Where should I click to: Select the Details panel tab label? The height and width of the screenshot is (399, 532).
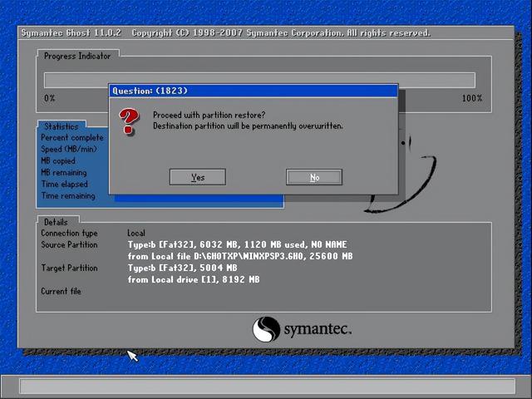coord(56,222)
